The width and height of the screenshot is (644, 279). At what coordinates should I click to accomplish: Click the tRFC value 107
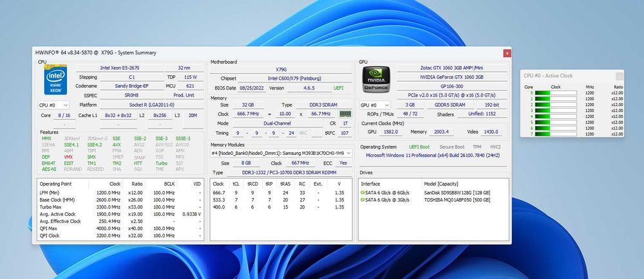pos(345,133)
